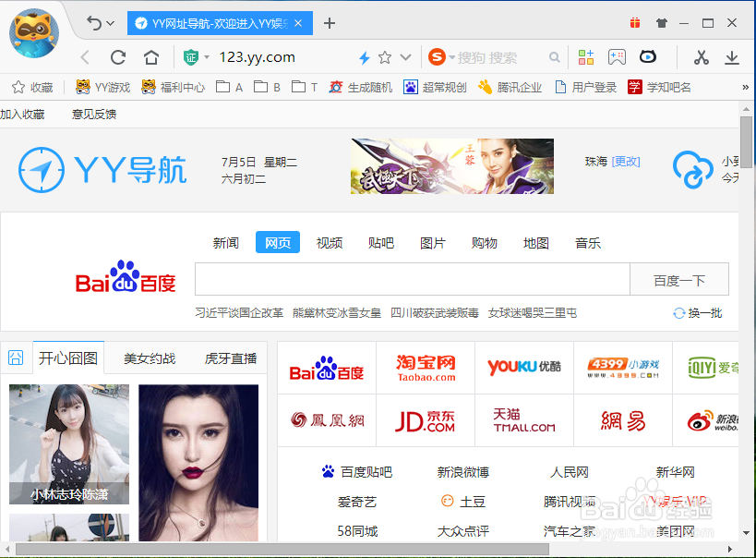Screen dimensions: 756x558
Task: Click the 百度一下 search button
Action: 678,278
